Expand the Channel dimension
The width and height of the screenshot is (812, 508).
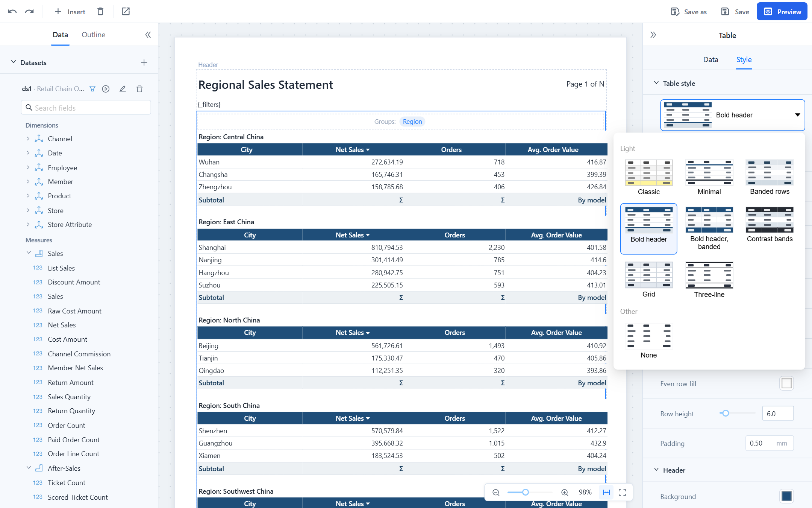28,138
